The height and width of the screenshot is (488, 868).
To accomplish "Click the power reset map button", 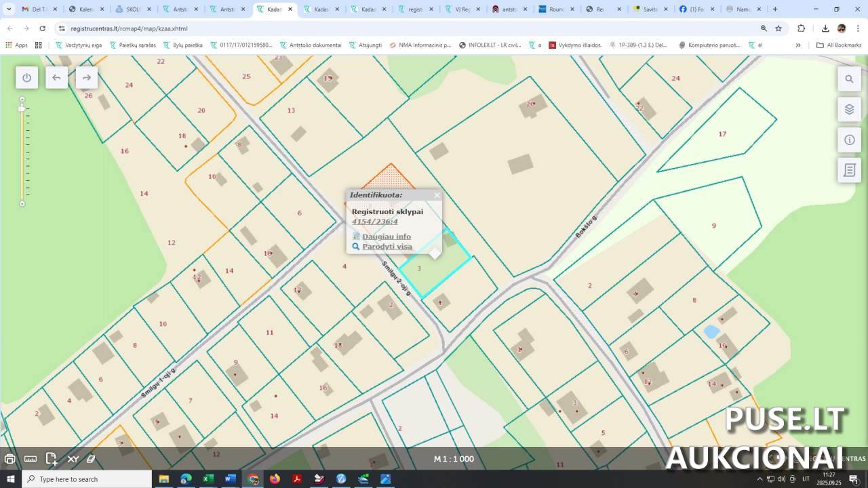I will 26,77.
